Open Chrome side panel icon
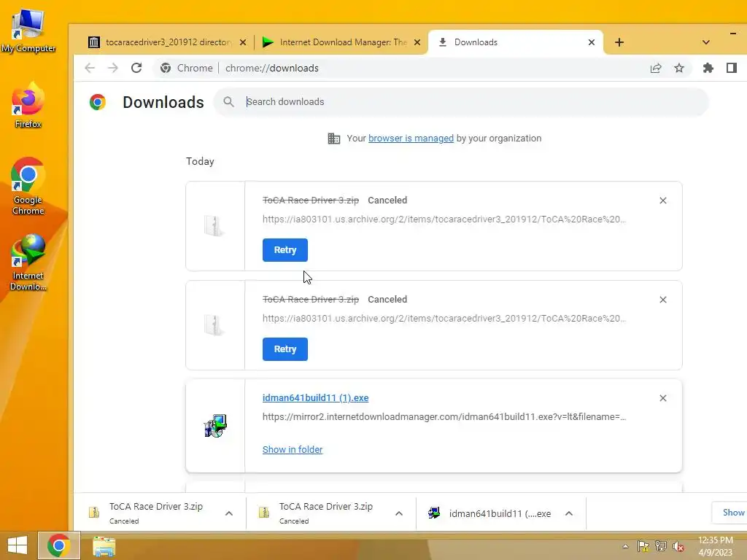The image size is (747, 560). (732, 68)
